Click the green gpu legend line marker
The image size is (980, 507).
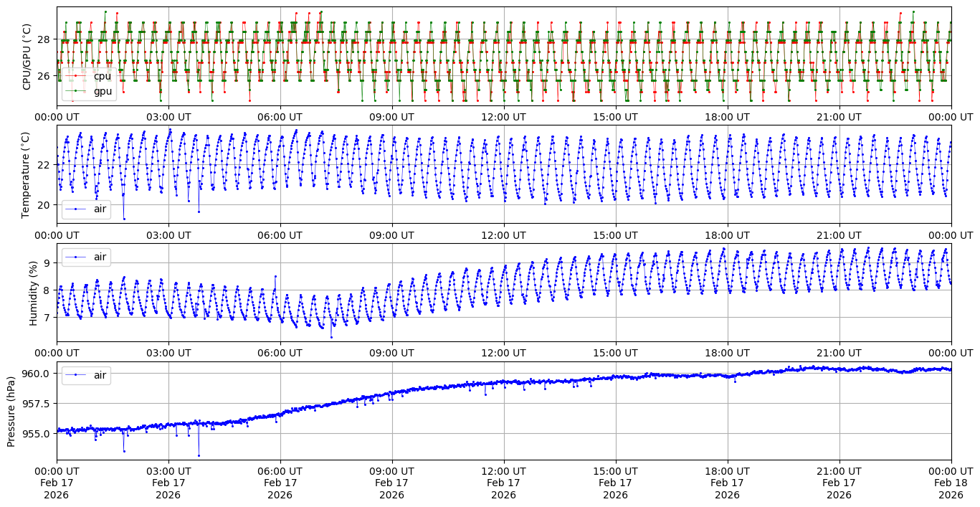coord(75,91)
